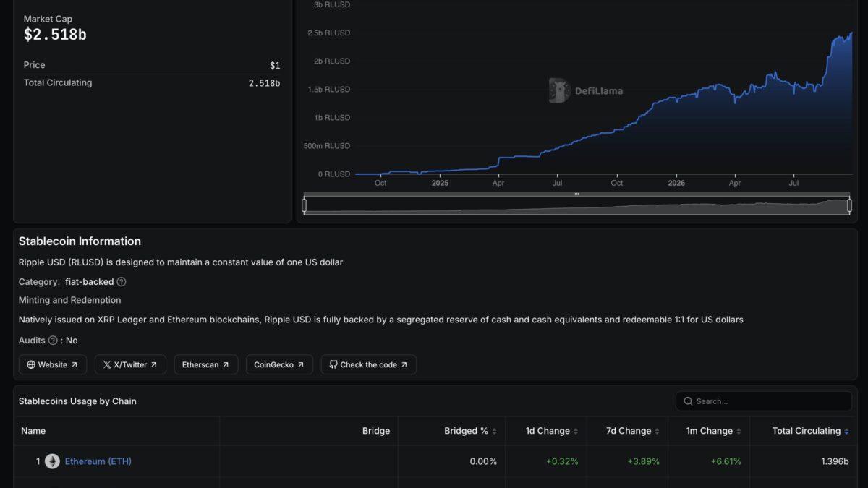The height and width of the screenshot is (488, 868).
Task: Sort table by Total Circulating column
Action: 810,431
